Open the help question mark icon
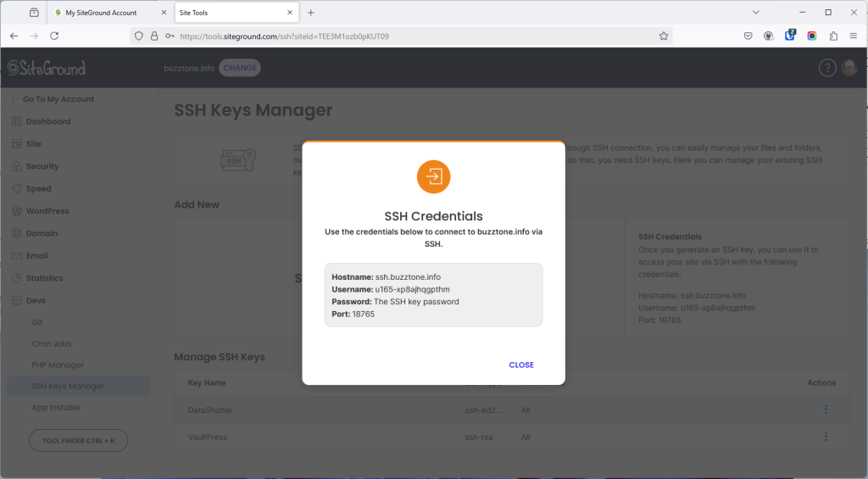868x479 pixels. tap(826, 68)
